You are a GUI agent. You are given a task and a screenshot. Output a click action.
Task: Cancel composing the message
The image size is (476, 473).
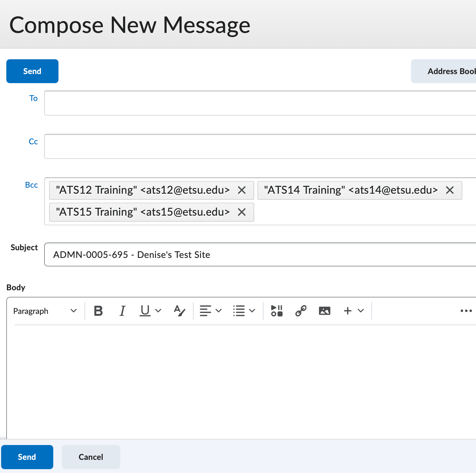91,457
